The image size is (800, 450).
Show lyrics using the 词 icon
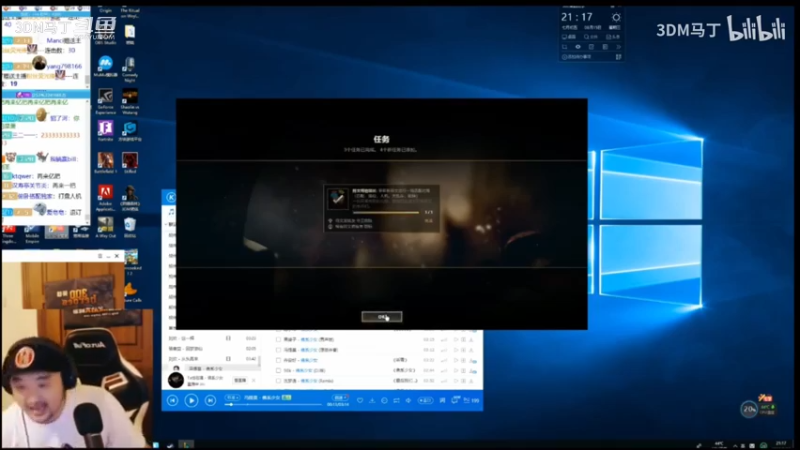click(x=442, y=401)
